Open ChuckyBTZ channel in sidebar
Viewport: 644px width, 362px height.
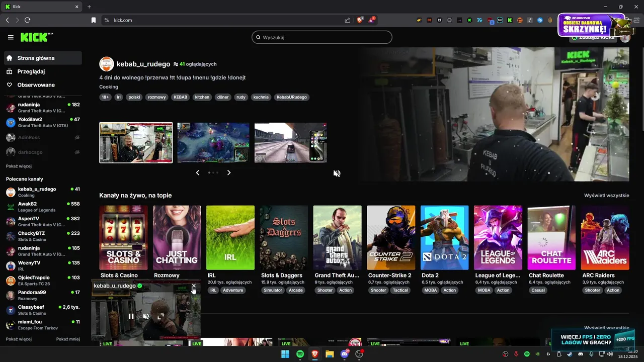43,236
